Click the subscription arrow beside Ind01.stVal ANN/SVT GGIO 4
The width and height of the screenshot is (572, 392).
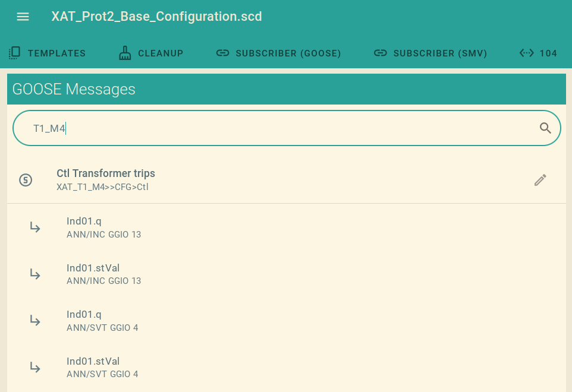pyautogui.click(x=34, y=368)
